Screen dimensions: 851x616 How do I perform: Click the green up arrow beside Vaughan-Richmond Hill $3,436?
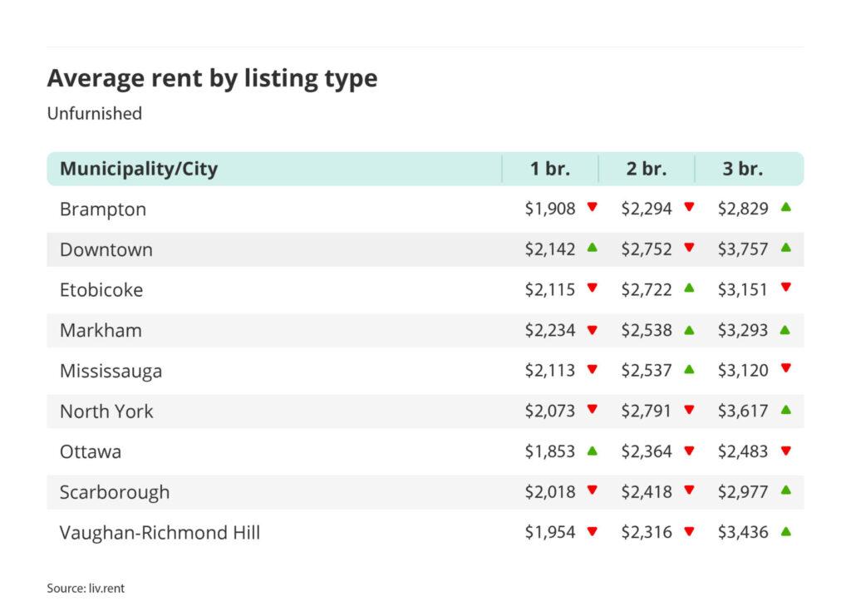785,530
